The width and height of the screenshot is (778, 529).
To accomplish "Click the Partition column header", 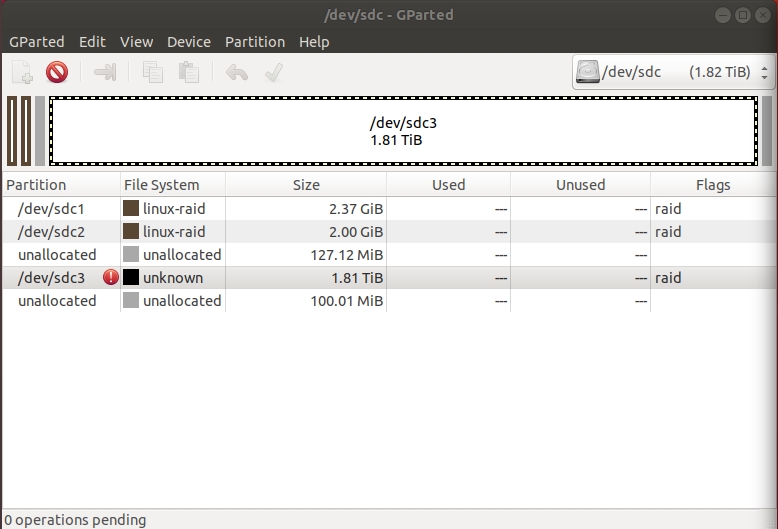I will (x=61, y=185).
